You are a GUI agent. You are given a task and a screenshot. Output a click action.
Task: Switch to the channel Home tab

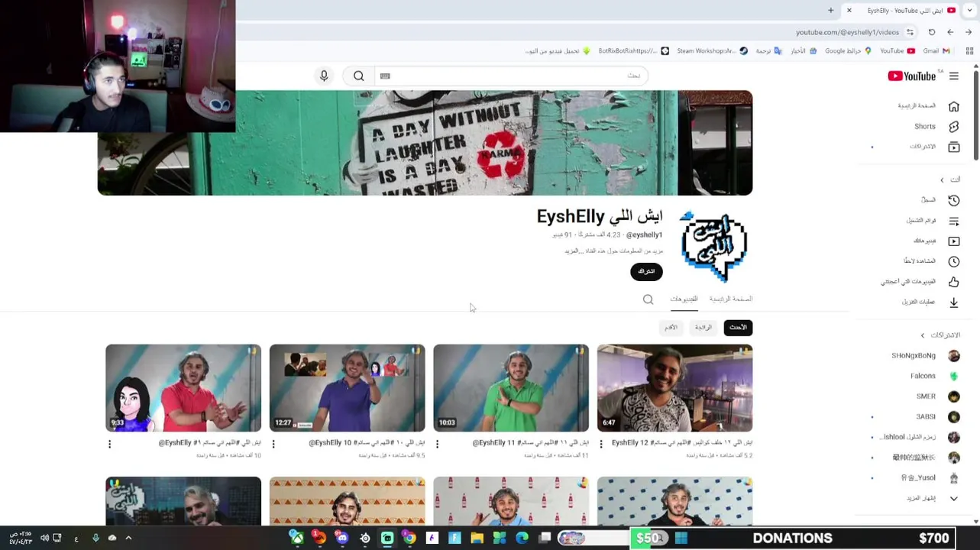(731, 299)
